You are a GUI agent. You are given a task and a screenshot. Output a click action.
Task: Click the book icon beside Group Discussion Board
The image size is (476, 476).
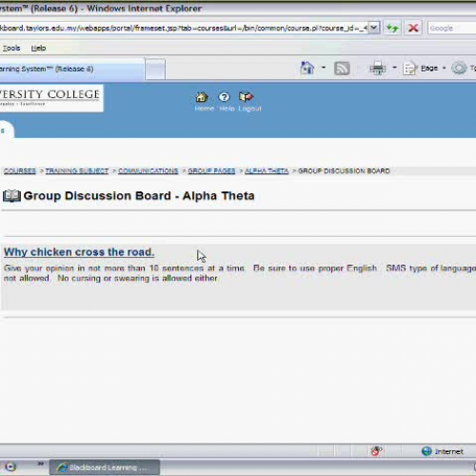point(11,196)
